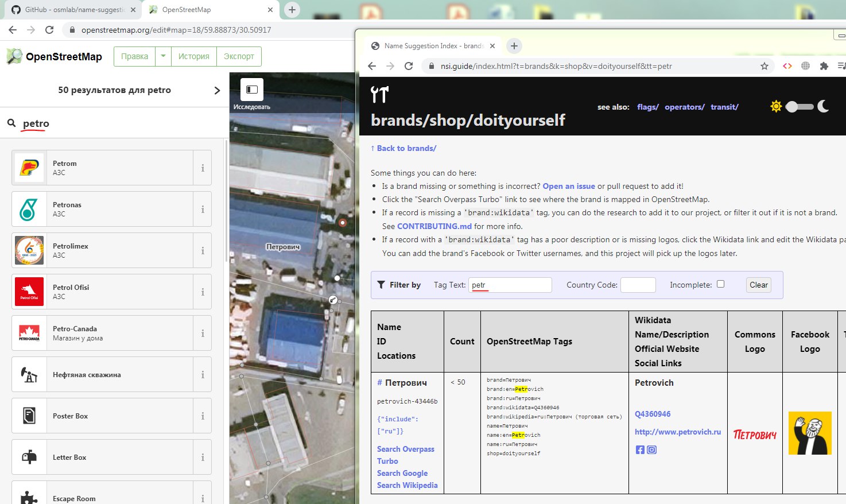This screenshot has height=504, width=846.
Task: Clear the filter with the Clear button
Action: 759,285
